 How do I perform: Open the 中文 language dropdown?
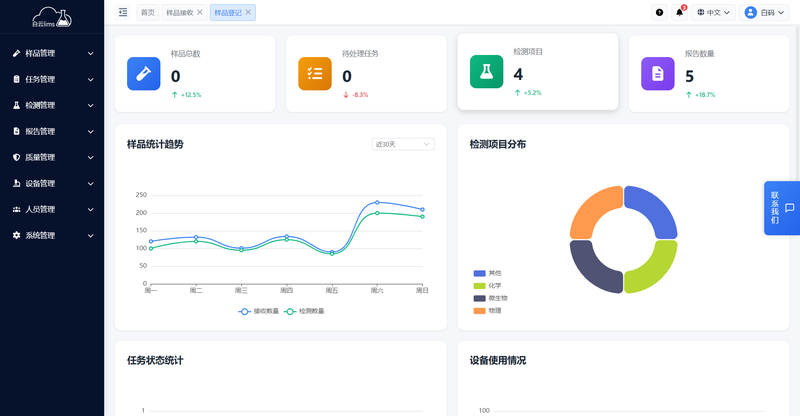tap(714, 12)
